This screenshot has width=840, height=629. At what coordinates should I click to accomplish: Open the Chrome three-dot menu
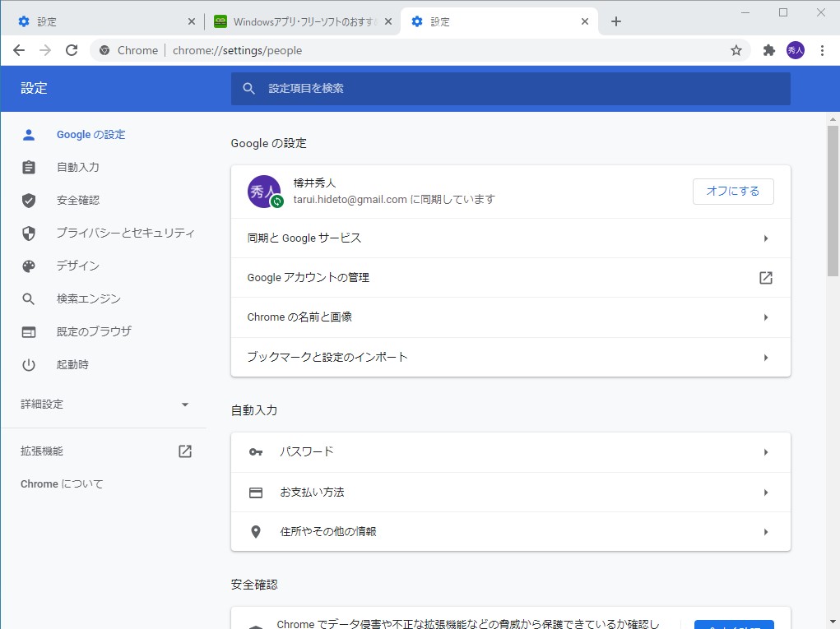[x=822, y=50]
